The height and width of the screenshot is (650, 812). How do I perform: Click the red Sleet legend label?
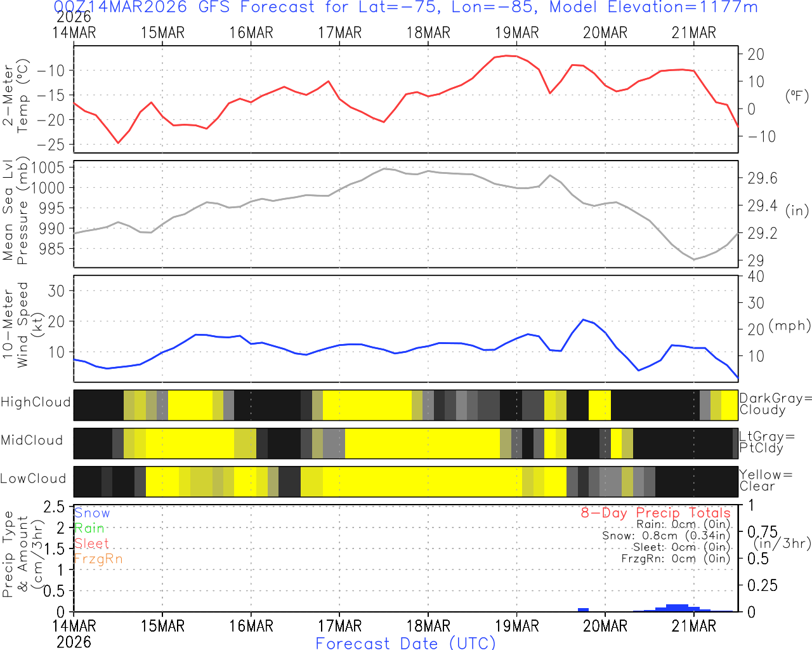coord(91,543)
